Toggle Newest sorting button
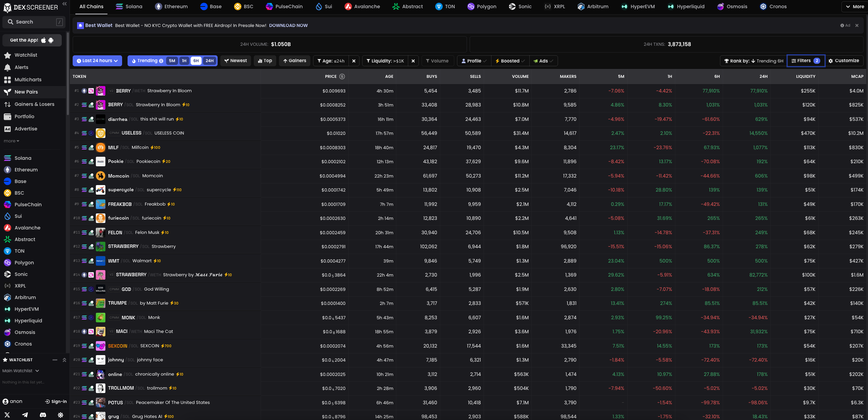 click(236, 61)
